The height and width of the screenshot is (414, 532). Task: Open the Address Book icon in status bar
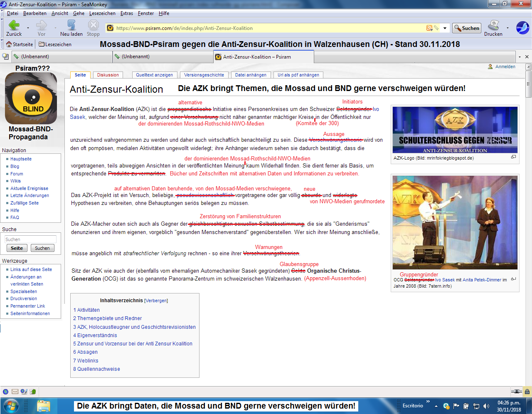click(33, 392)
